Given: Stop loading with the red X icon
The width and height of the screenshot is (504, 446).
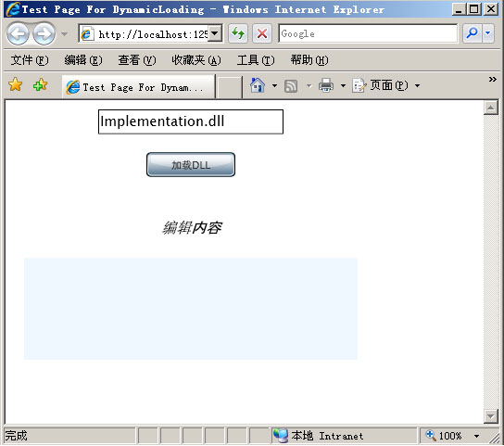Looking at the screenshot, I should pos(262,33).
